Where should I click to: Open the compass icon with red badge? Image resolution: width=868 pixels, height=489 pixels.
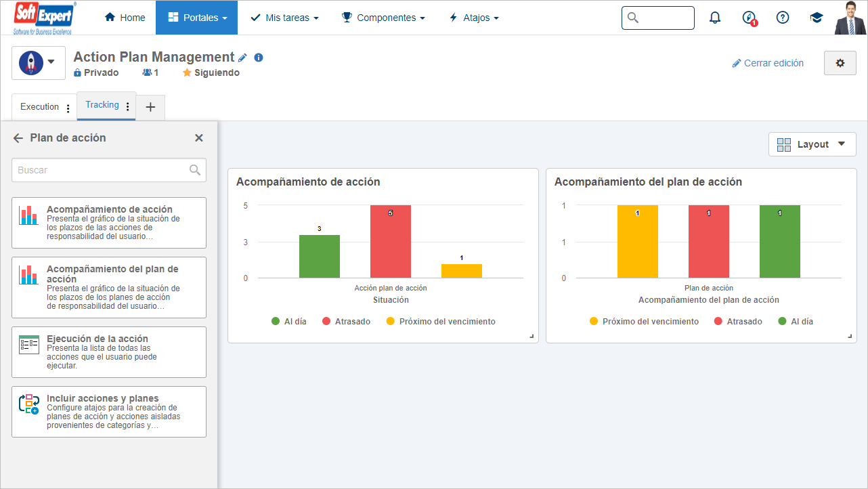(749, 18)
